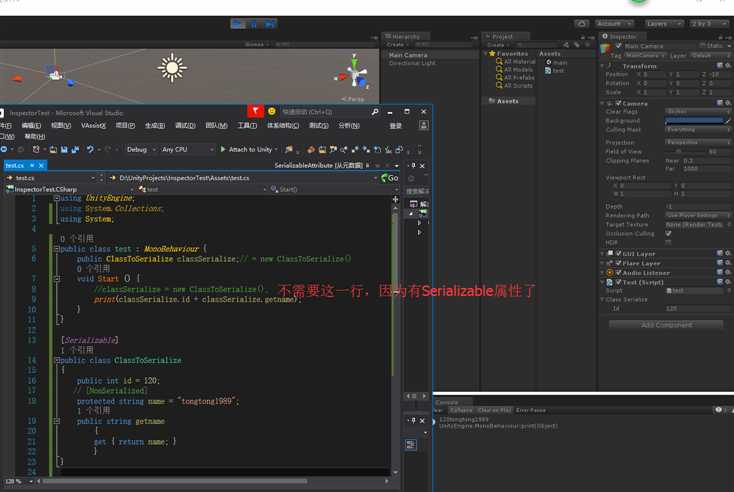
Task: Click the yellow smiley feedback icon
Action: 272,111
